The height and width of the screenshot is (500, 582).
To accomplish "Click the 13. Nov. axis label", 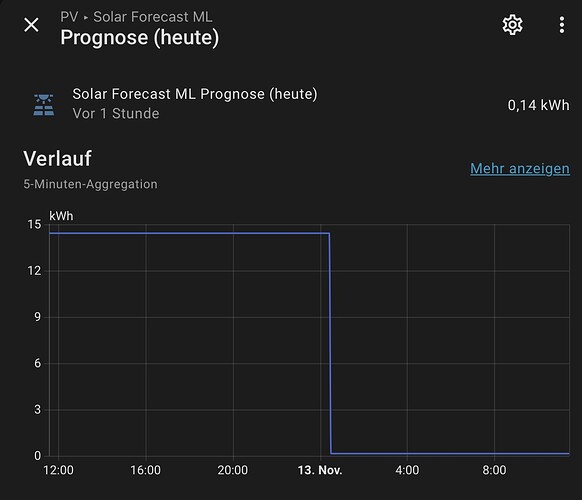I will click(320, 470).
